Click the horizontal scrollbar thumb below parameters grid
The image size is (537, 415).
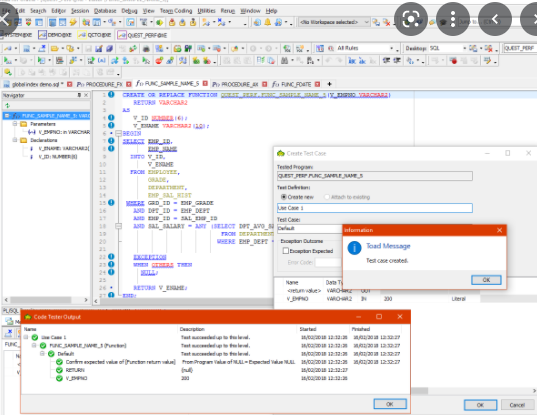pos(420,391)
